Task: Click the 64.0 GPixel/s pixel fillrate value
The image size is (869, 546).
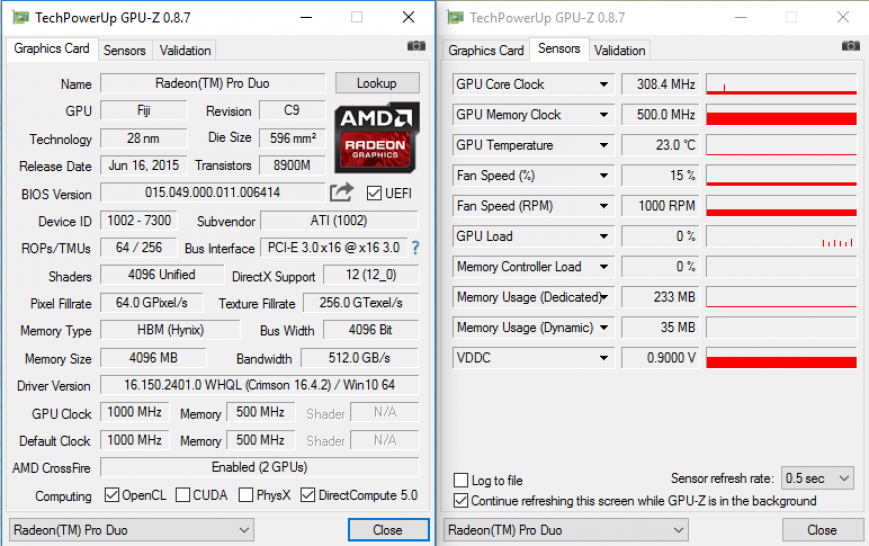Action: (151, 303)
